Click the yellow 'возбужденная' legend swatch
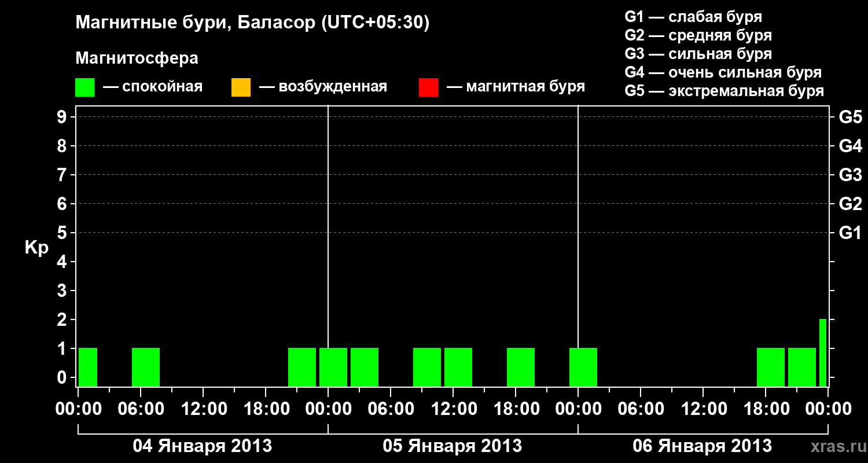Image resolution: width=868 pixels, height=463 pixels. [x=241, y=87]
